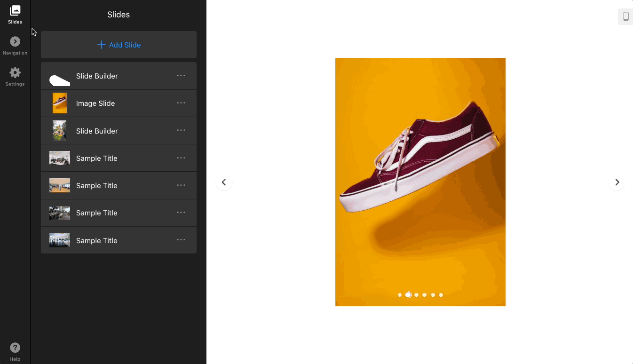
Task: Open the Help question mark icon
Action: pyautogui.click(x=15, y=348)
